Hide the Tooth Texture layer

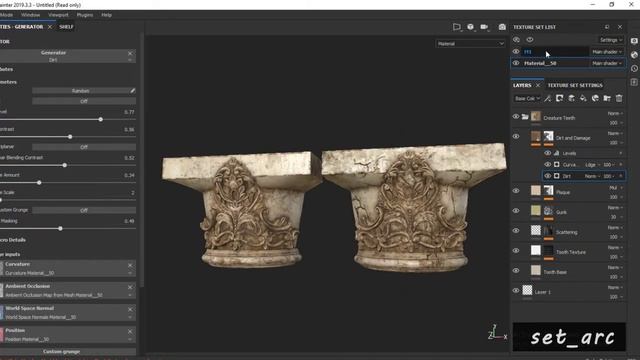click(x=516, y=251)
